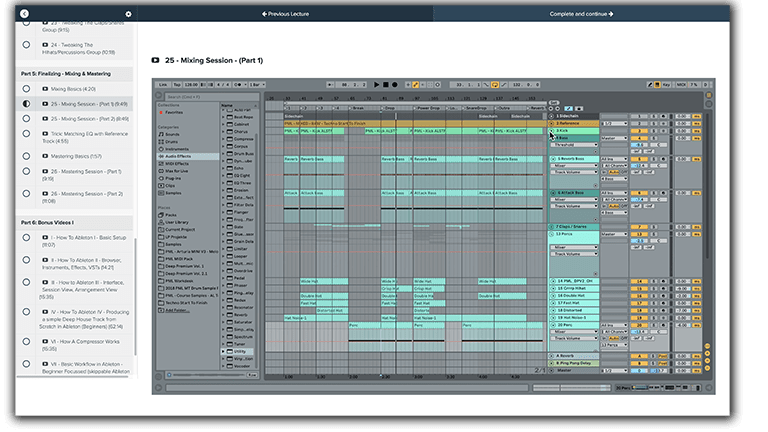The width and height of the screenshot is (768, 432).
Task: Click the back arrow circle icon
Action: 24,14
